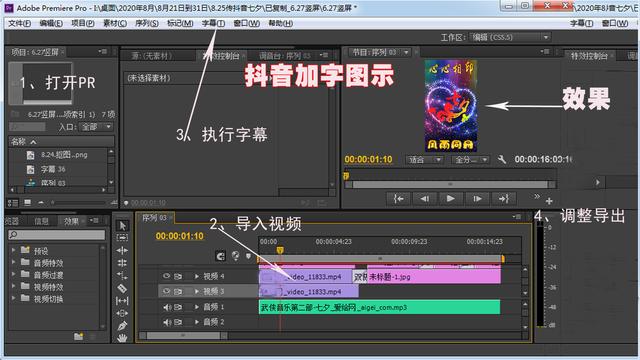Image resolution: width=640 pixels, height=360 pixels.
Task: Toggle sync lock on 音频 2 track
Action: [178, 322]
